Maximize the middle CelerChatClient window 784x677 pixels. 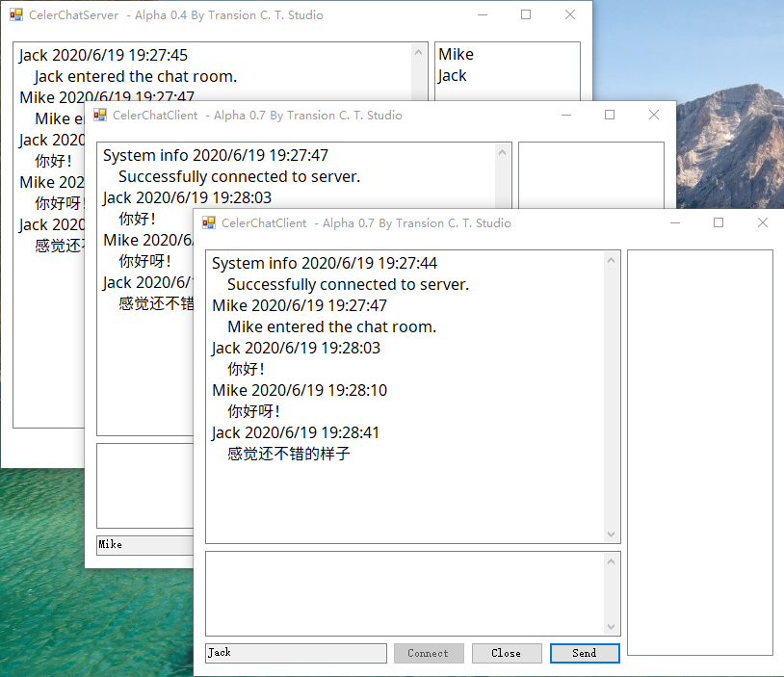pyautogui.click(x=610, y=115)
